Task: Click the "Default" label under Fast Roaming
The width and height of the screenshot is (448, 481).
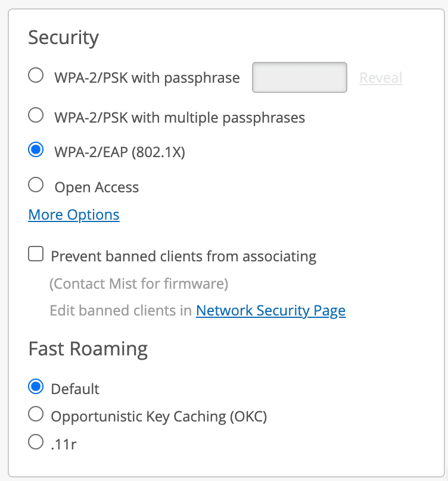Action: 75,389
